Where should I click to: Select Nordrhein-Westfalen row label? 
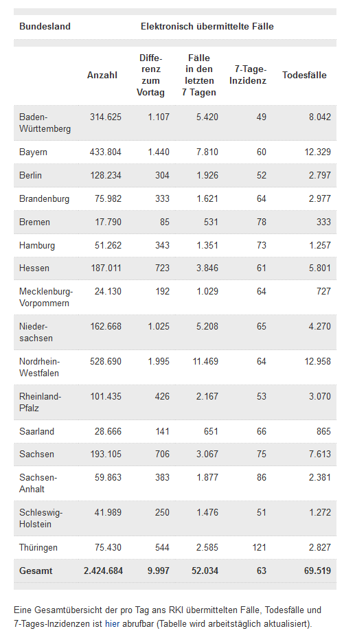point(39,367)
